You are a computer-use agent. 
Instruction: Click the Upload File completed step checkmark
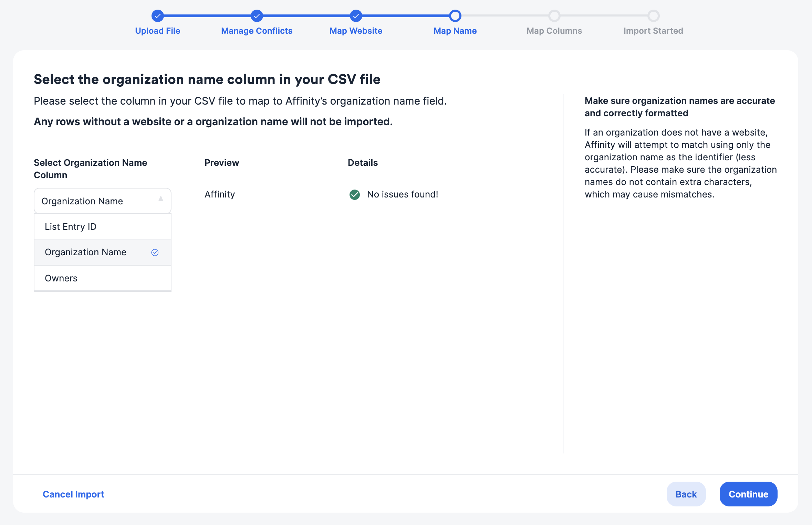tap(158, 16)
